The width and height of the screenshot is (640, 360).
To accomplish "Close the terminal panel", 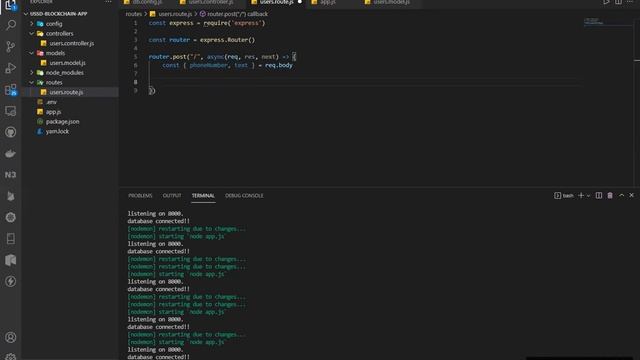I will click(x=631, y=196).
